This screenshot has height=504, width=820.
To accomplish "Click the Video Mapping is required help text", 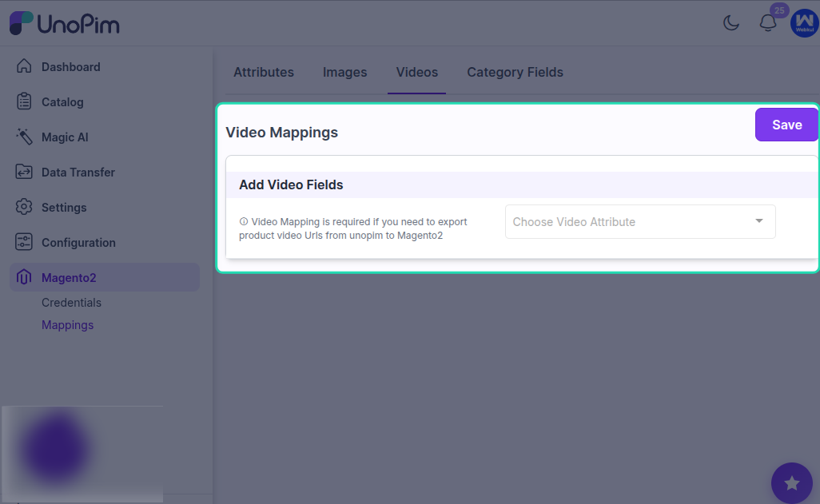I will [353, 228].
